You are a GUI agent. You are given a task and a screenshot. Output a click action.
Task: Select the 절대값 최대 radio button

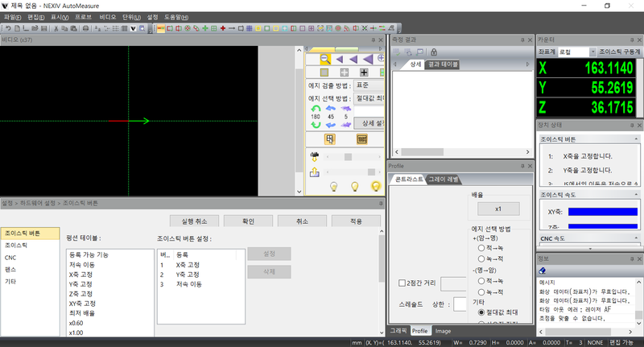point(482,312)
